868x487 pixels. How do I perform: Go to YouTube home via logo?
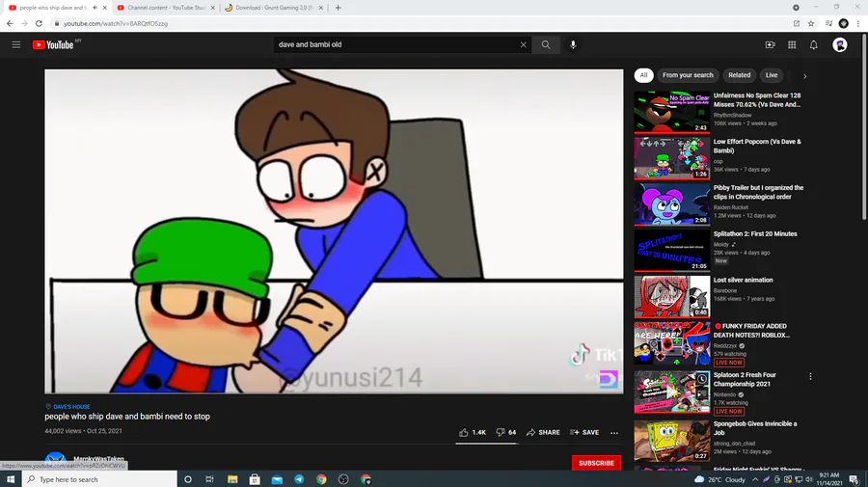[53, 44]
